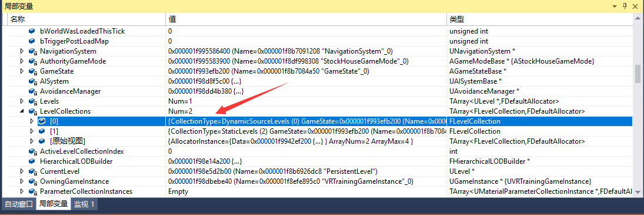Switch to the 监视 1 tab
This screenshot has height=215, width=644.
84,204
